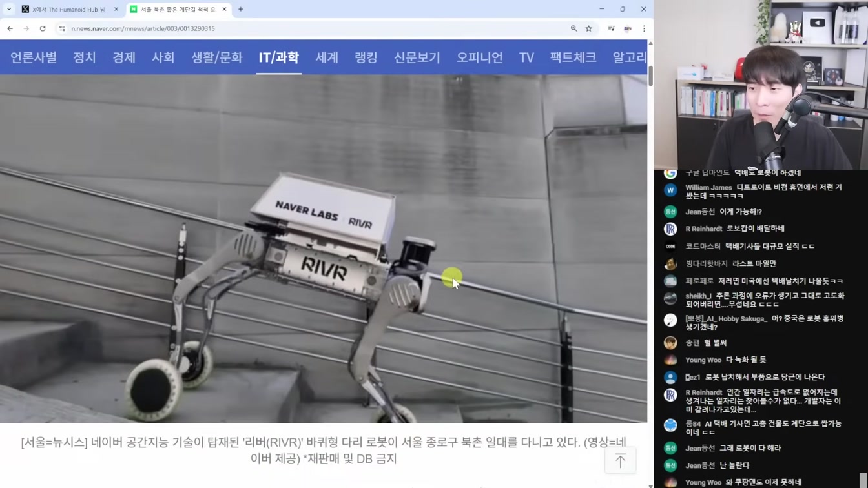868x488 pixels.
Task: Open the 신문보기 section
Action: [x=417, y=57]
